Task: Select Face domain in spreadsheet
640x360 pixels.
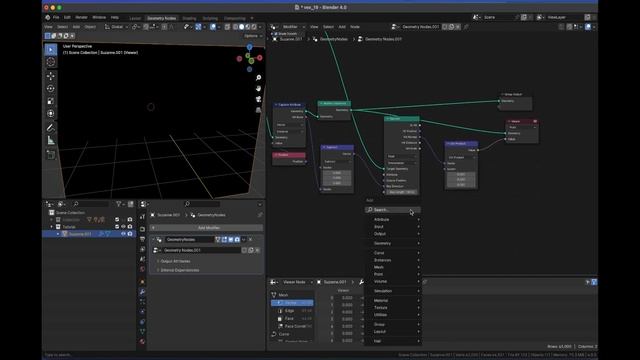Action: [x=292, y=318]
